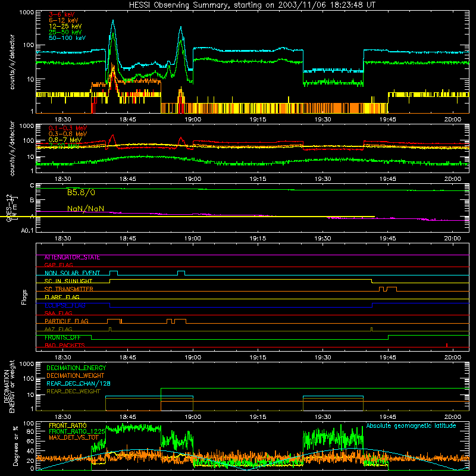This screenshot has width=476, height=476.
Task: Select the PARTICLE_FLAG label
Action: click(67, 321)
